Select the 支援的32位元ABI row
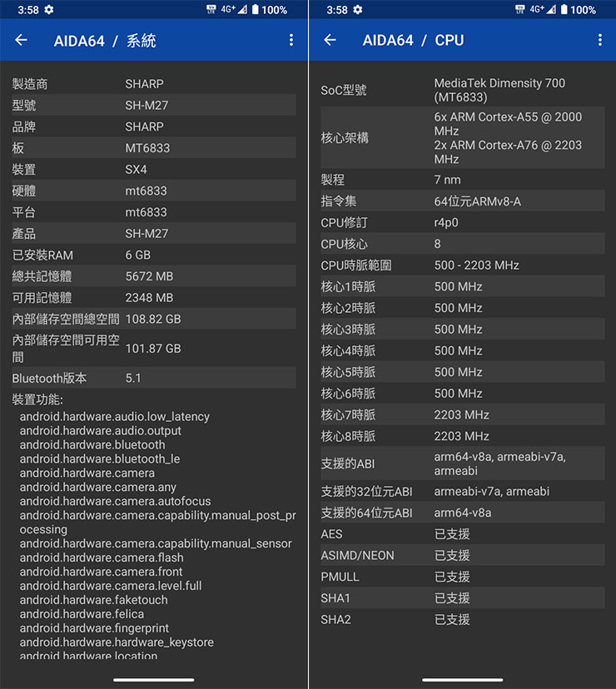 tap(462, 491)
